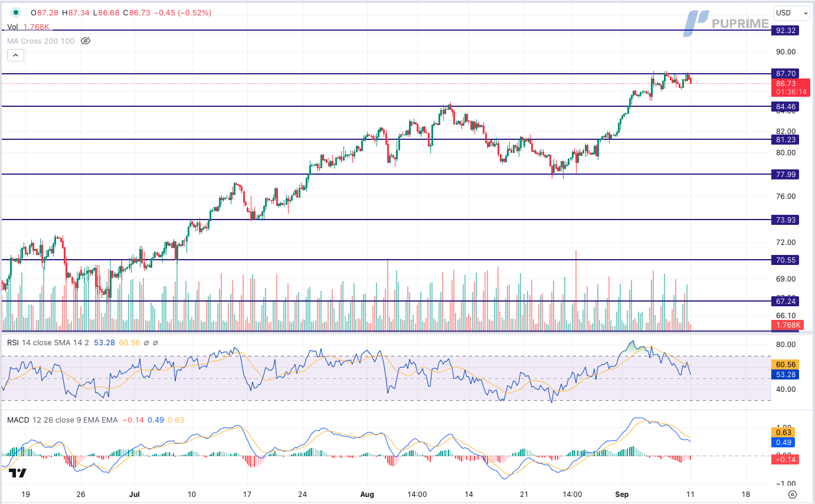Viewport: 815px width, 504px height.
Task: Click the −0.45 (−0.52%) change value
Action: 182,12
